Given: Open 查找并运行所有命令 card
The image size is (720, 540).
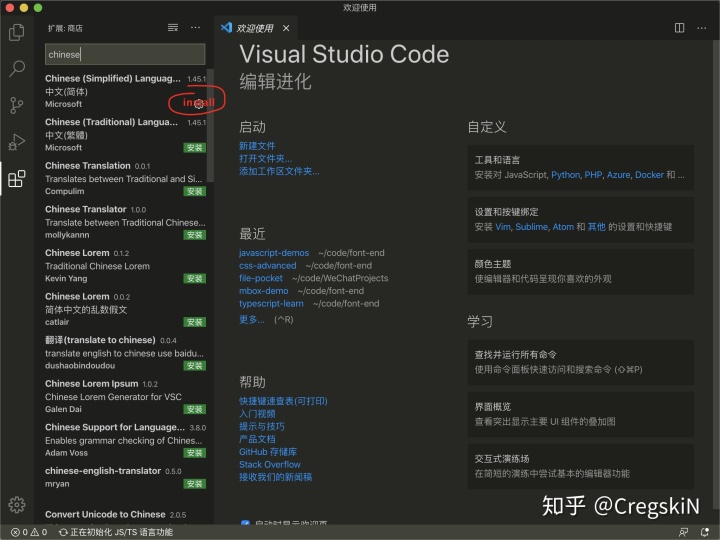Looking at the screenshot, I should pyautogui.click(x=580, y=362).
